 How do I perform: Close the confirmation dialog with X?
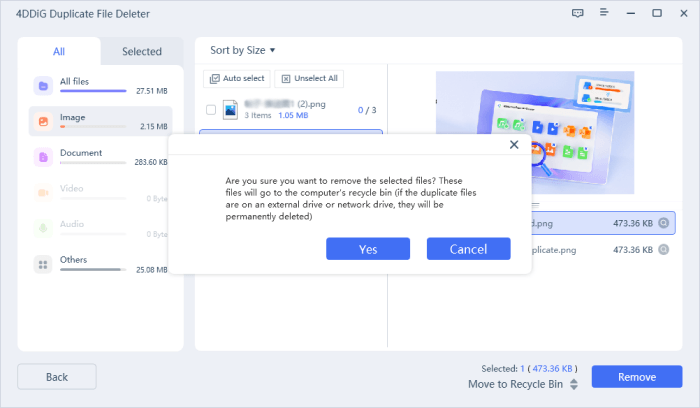pyautogui.click(x=514, y=145)
